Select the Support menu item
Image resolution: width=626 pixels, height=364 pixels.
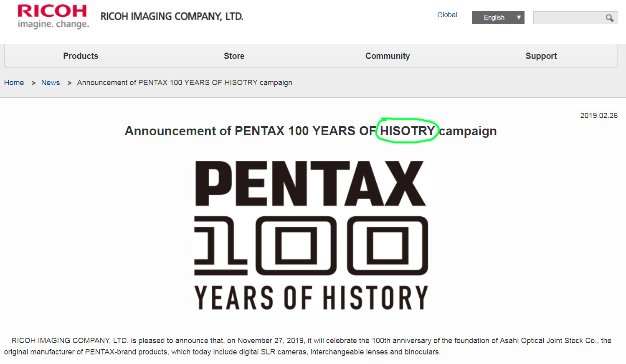tap(541, 56)
